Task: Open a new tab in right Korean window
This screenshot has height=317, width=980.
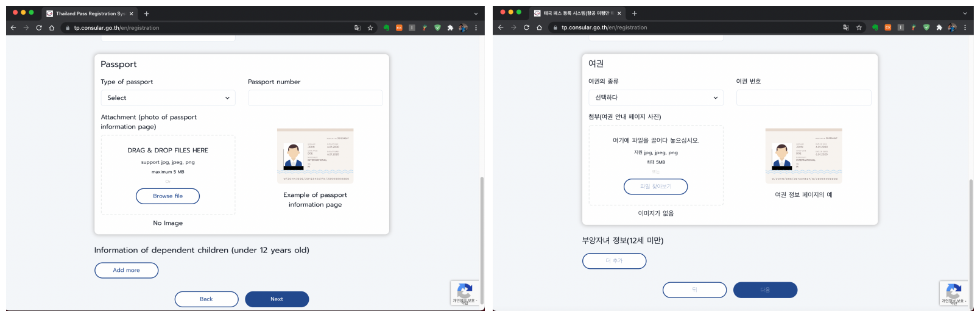Action: (635, 13)
